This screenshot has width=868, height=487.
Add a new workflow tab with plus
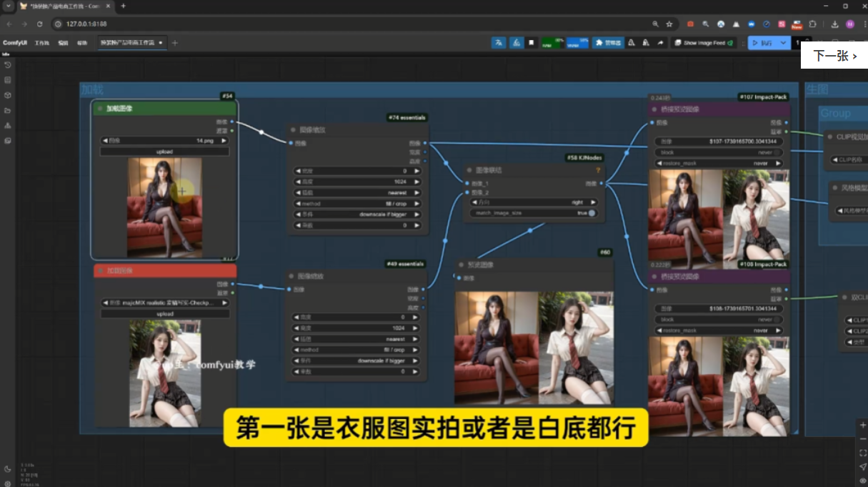[x=174, y=43]
